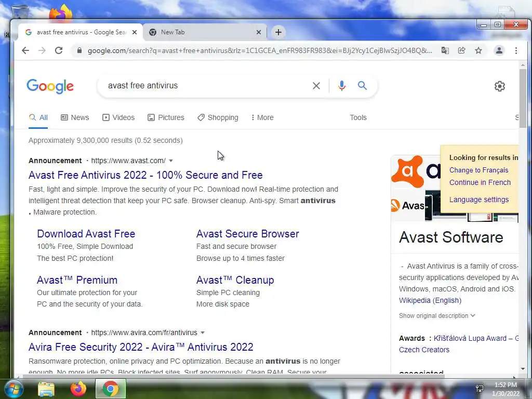
Task: Open the Download Avast Free sitelink
Action: coord(86,234)
